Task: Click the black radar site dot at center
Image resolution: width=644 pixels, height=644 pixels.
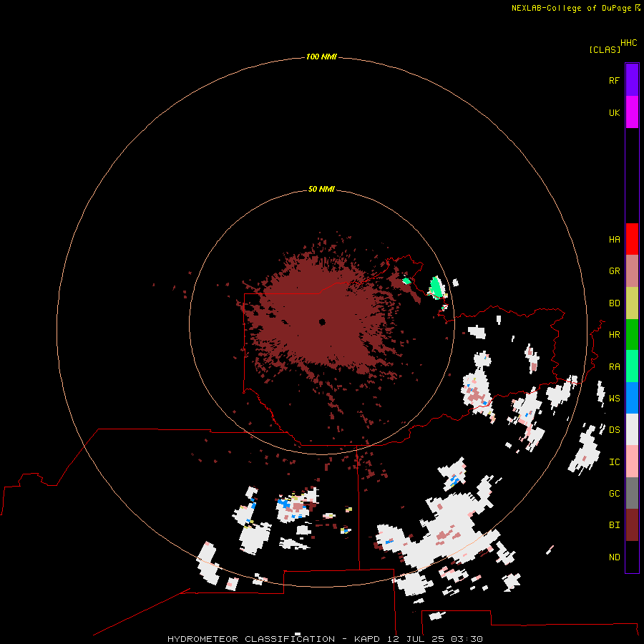Action: (322, 322)
